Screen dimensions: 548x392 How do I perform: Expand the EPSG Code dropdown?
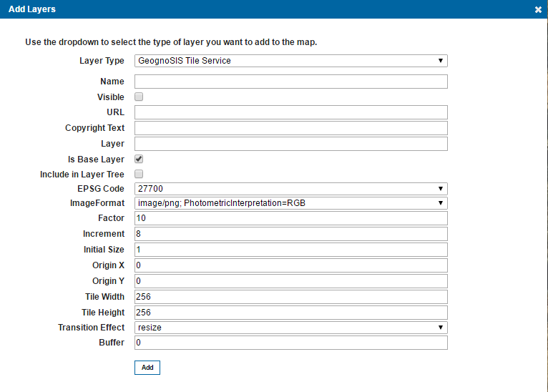click(290, 189)
